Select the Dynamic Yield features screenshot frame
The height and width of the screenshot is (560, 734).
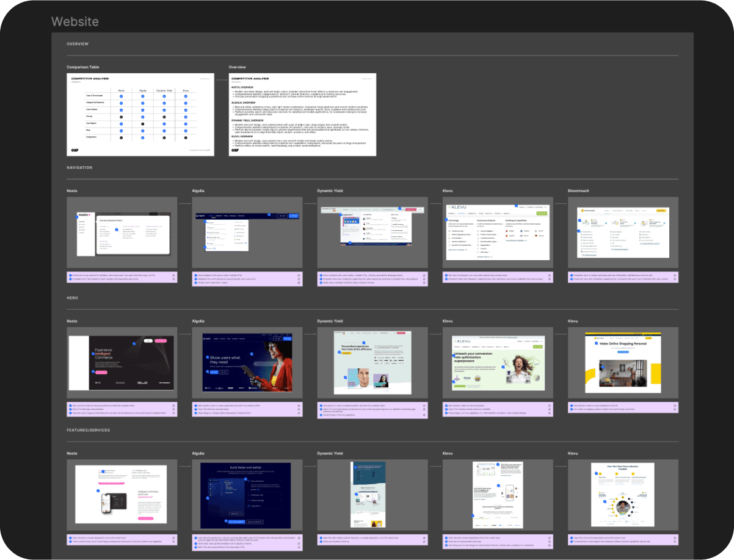click(372, 494)
